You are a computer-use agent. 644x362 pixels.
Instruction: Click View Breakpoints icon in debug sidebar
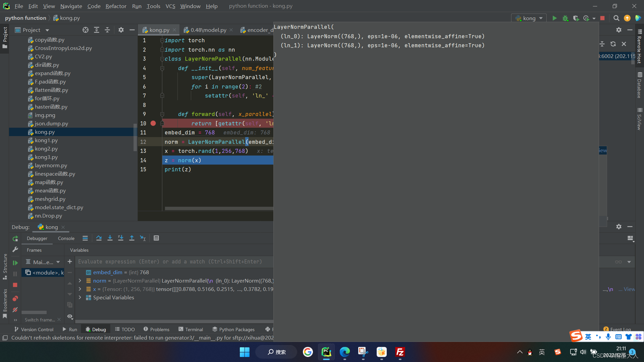click(15, 298)
